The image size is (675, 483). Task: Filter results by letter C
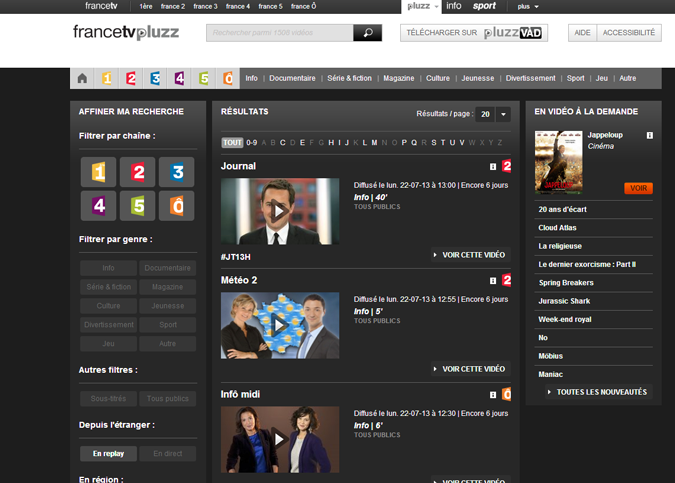click(x=282, y=142)
